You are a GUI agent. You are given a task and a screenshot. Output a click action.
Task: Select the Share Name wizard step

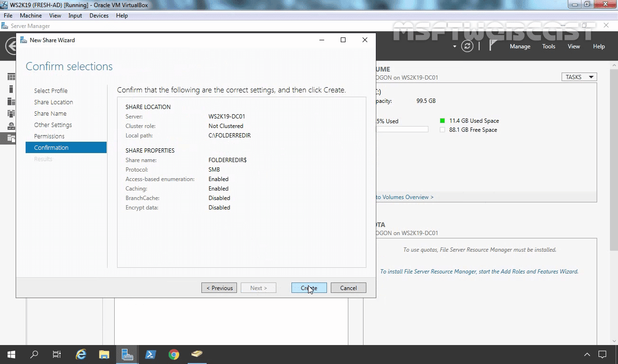pyautogui.click(x=50, y=113)
